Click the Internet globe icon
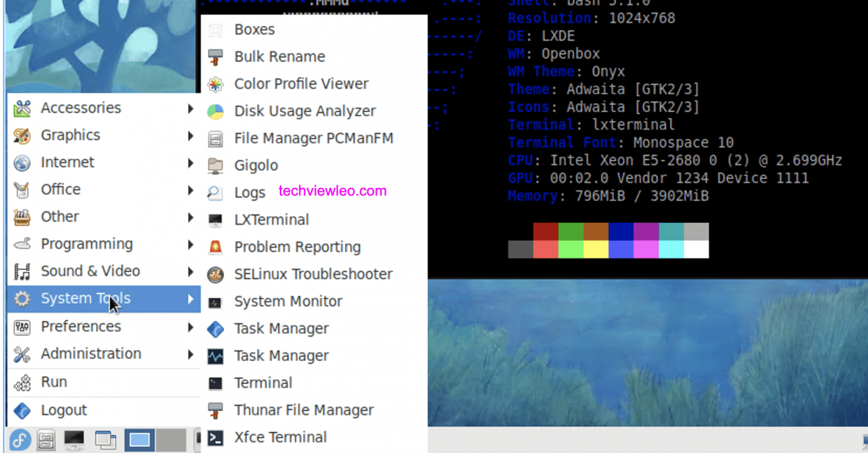The width and height of the screenshot is (868, 453). point(22,162)
